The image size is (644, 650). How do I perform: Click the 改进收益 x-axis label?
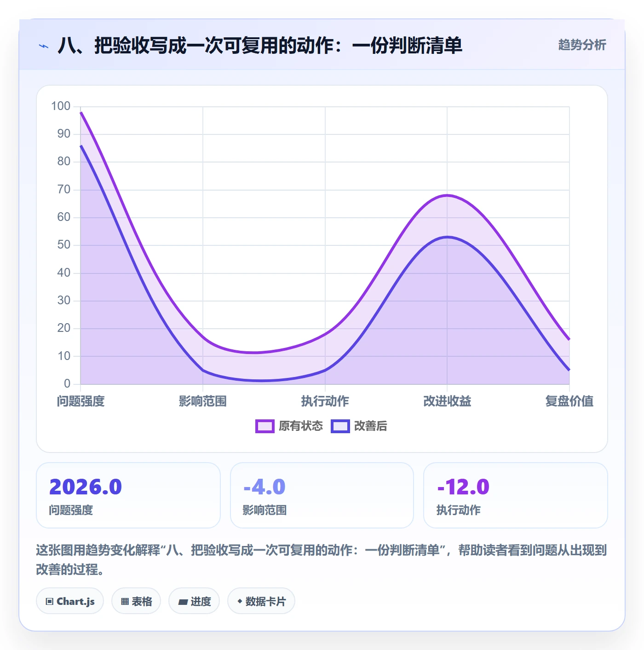(x=447, y=401)
